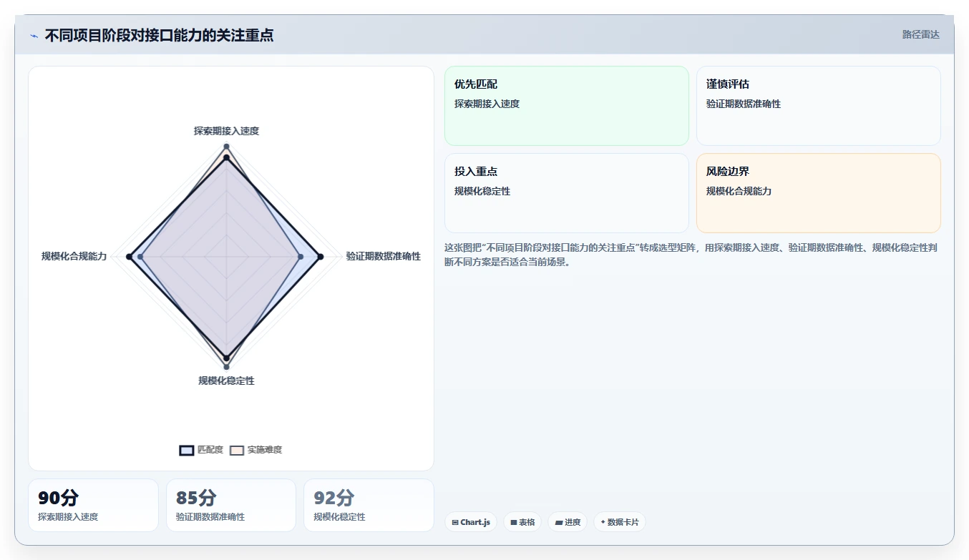This screenshot has width=969, height=560.
Task: Click the 92分 score value
Action: 334,498
